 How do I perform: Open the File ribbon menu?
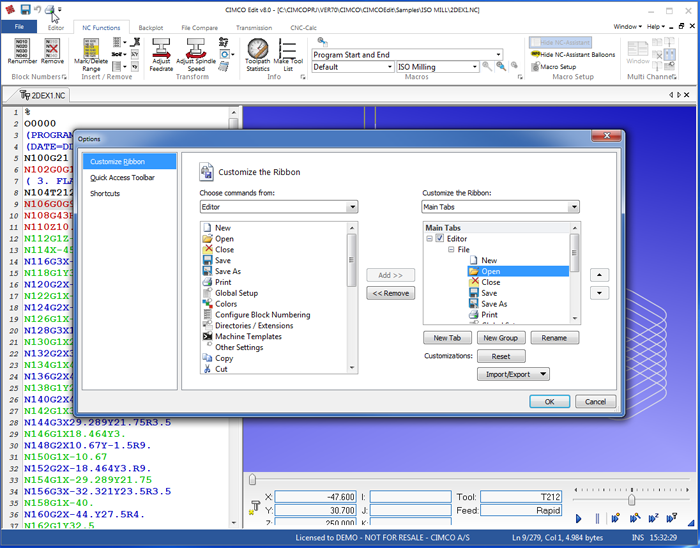[19, 27]
